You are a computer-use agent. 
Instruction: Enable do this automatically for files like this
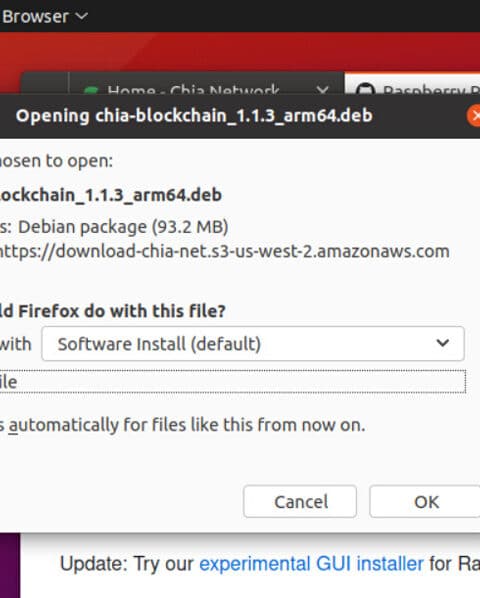pos(182,425)
